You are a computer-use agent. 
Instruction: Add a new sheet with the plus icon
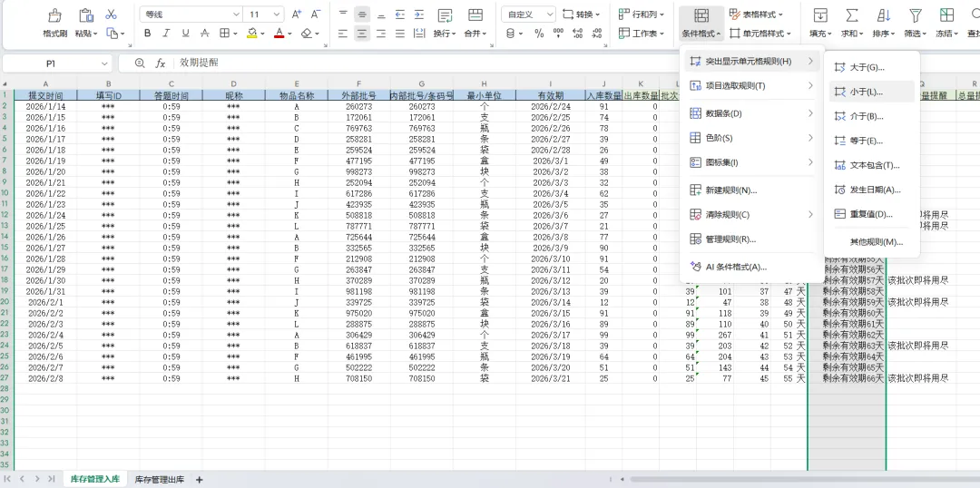pyautogui.click(x=200, y=480)
